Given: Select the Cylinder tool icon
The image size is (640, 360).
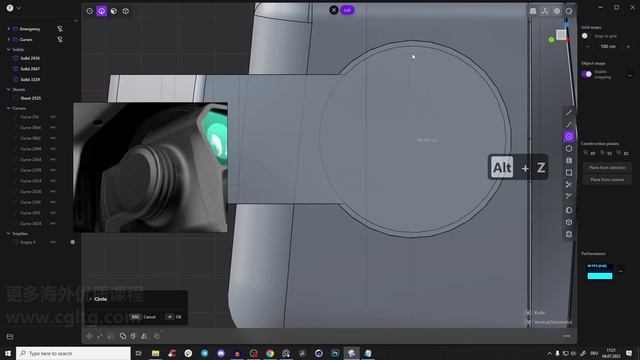Looking at the screenshot, I should coord(569,234).
